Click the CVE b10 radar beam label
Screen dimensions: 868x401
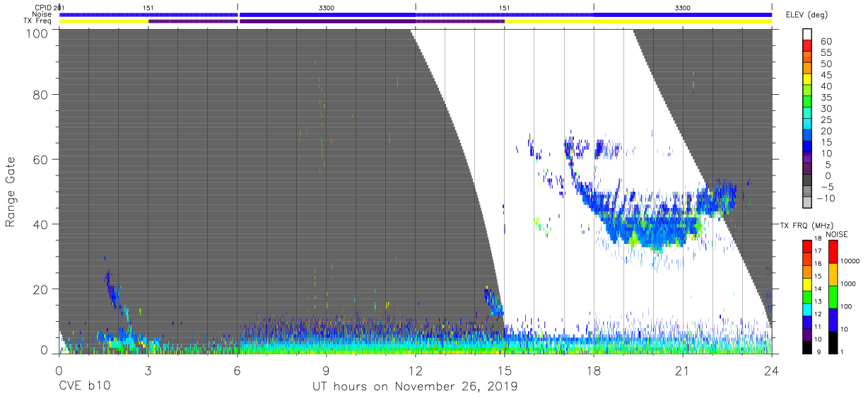(84, 387)
